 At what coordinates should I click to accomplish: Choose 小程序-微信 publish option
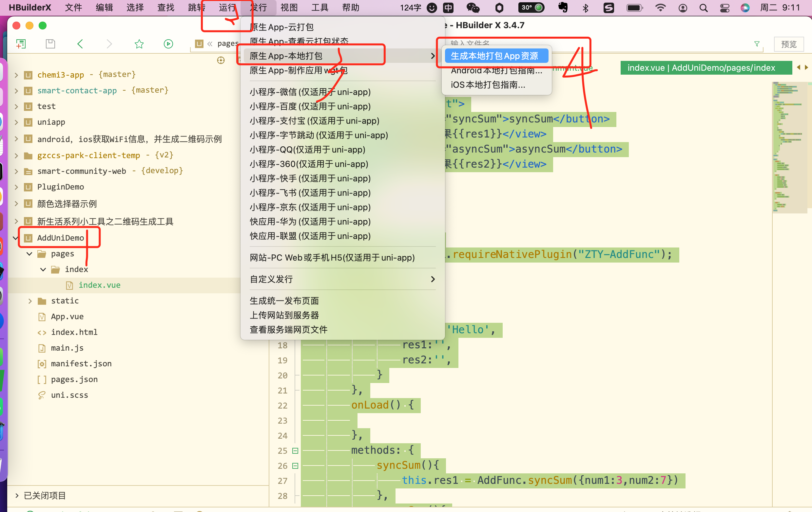(342, 92)
